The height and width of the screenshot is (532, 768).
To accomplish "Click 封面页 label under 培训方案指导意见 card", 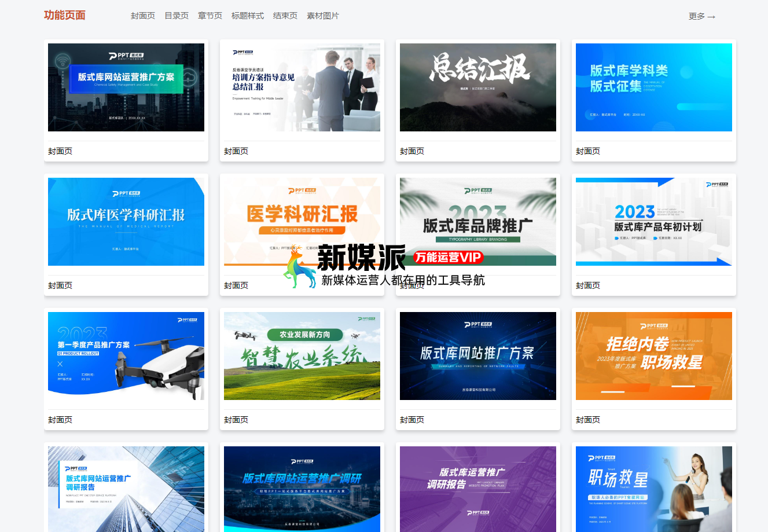I will pos(236,151).
